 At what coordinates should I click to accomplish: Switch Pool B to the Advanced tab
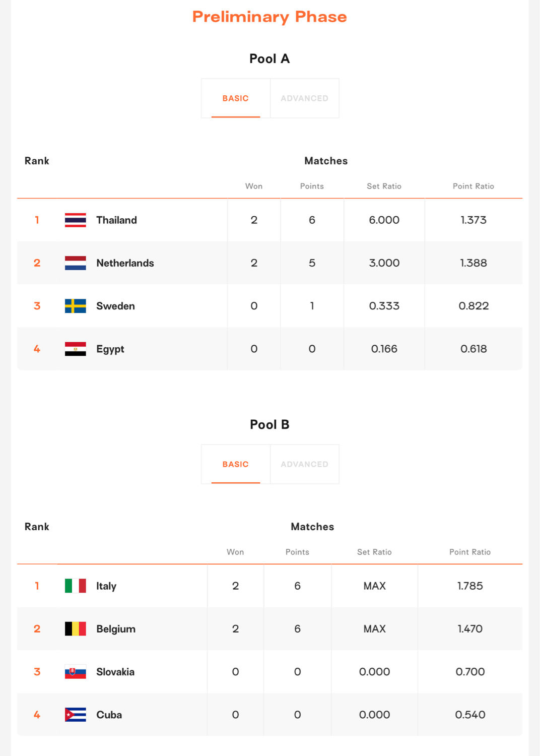(x=305, y=464)
